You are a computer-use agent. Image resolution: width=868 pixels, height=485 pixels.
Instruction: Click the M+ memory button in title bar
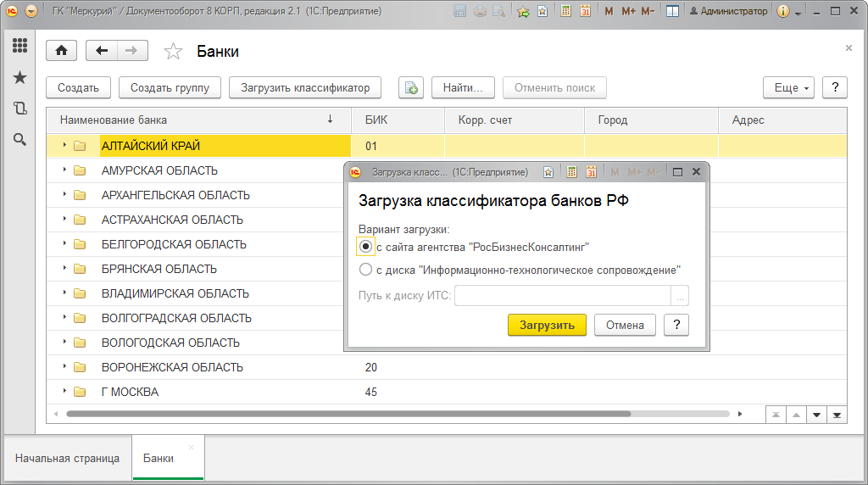[628, 11]
